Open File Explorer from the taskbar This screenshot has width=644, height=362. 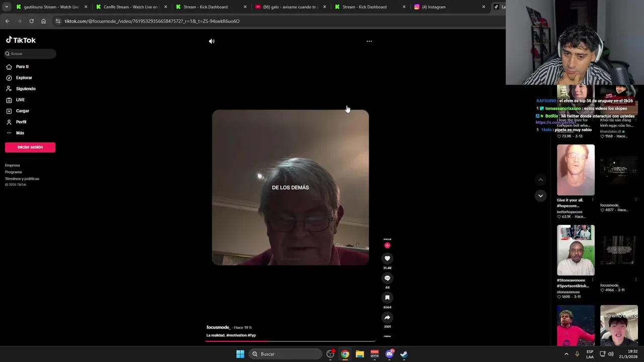[360, 354]
